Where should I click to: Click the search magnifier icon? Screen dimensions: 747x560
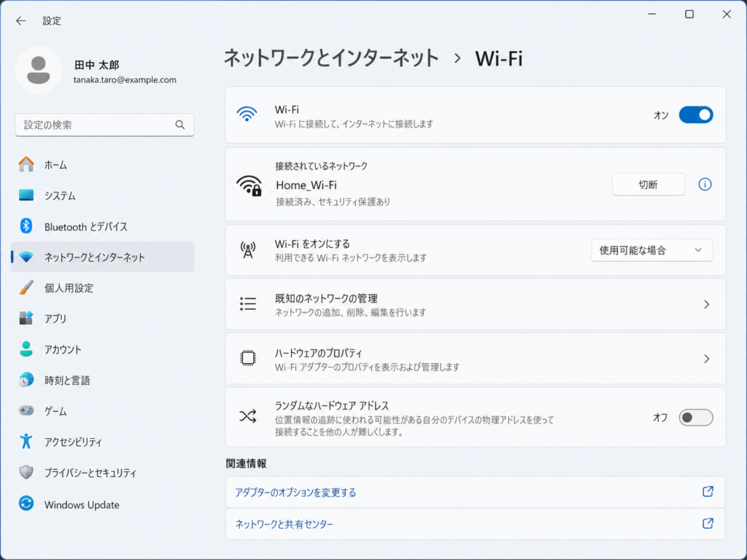click(180, 125)
